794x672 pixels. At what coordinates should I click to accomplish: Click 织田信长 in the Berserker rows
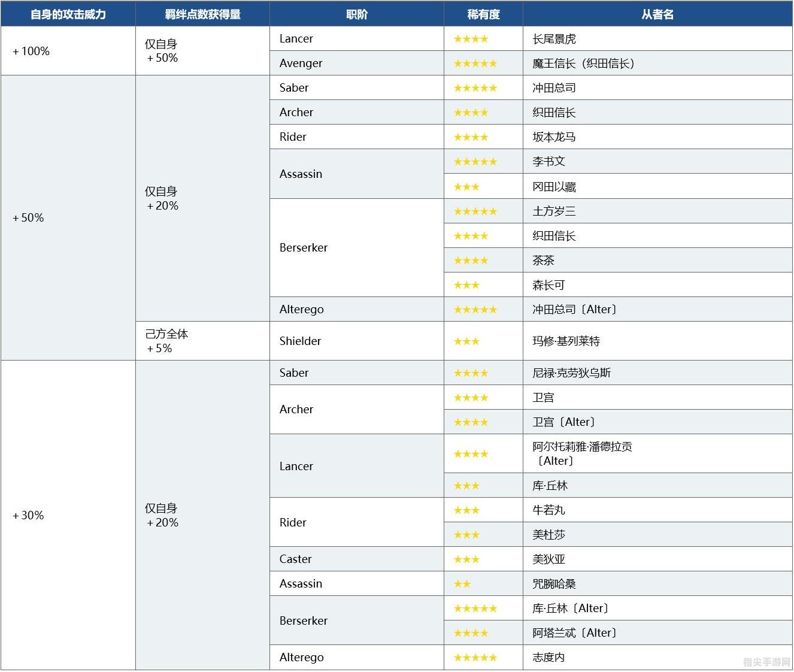(554, 236)
